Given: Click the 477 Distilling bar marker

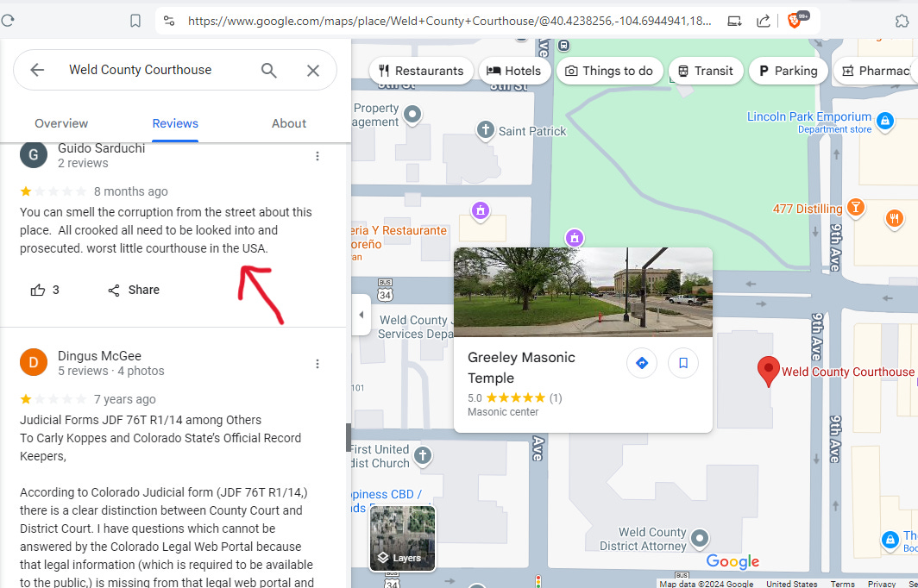Looking at the screenshot, I should coord(856,207).
